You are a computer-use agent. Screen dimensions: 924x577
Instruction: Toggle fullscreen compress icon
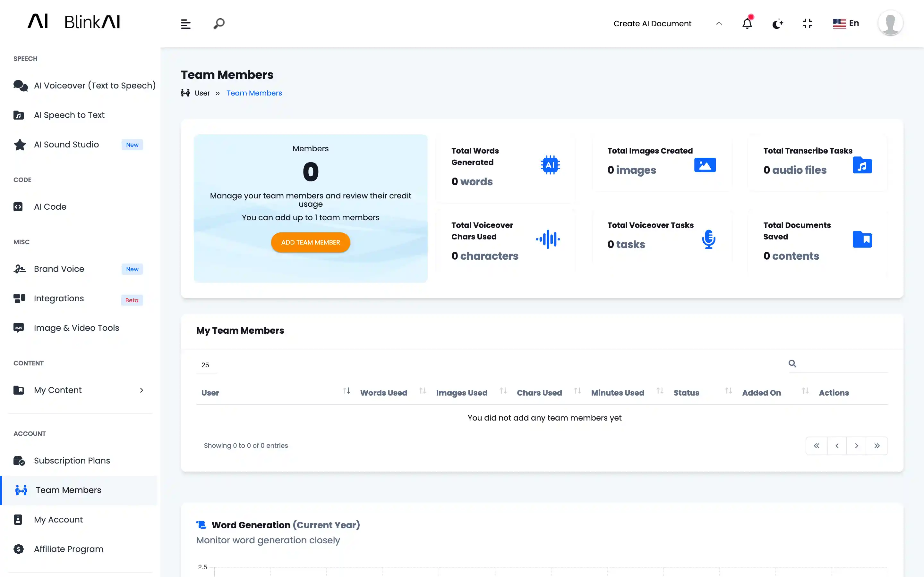tap(807, 24)
